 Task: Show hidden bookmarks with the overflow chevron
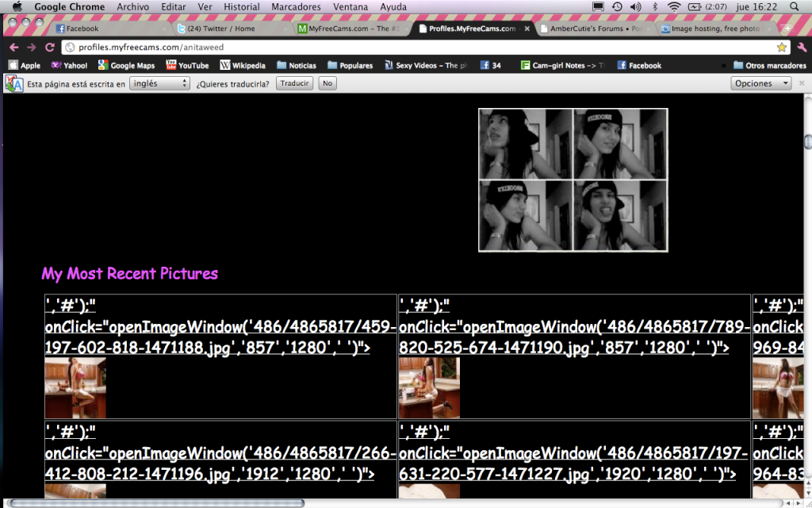(723, 66)
